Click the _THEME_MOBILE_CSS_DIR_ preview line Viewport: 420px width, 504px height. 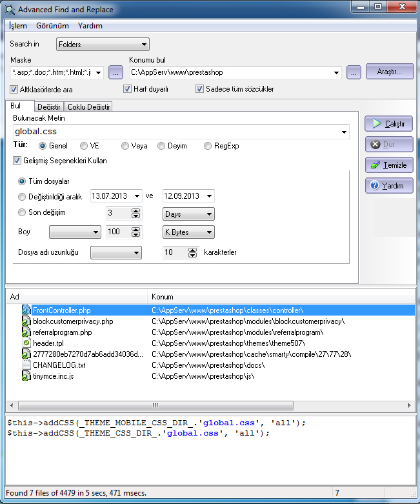[156, 423]
